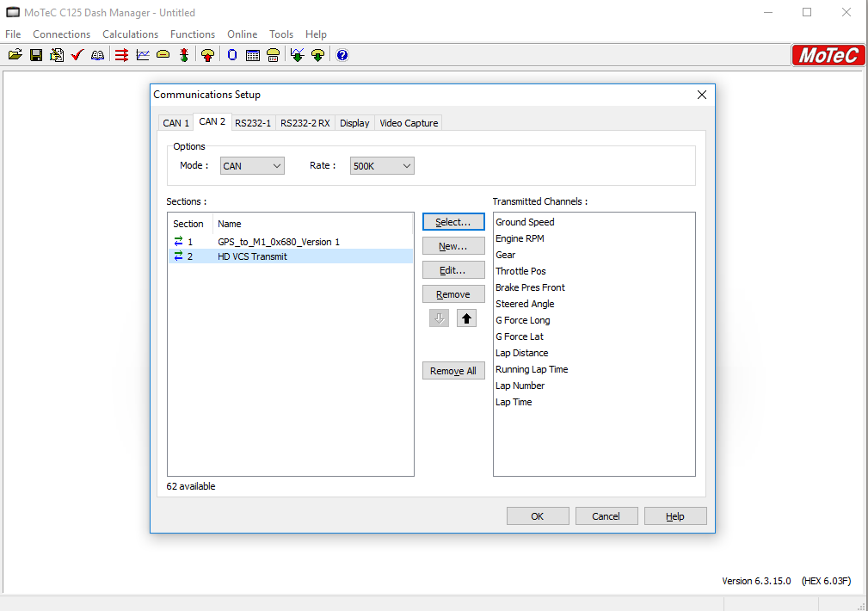This screenshot has width=868, height=611.
Task: Click the Remove All button
Action: 453,371
